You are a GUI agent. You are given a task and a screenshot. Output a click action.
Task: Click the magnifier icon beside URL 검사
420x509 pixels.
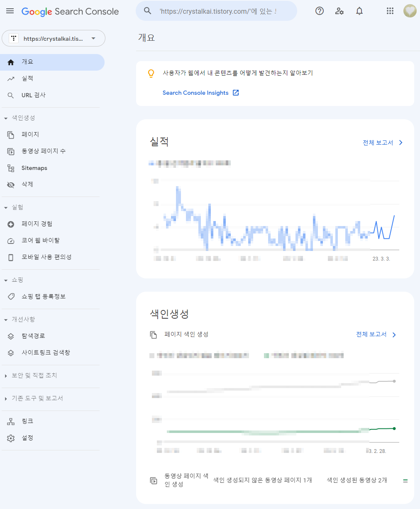coord(11,96)
